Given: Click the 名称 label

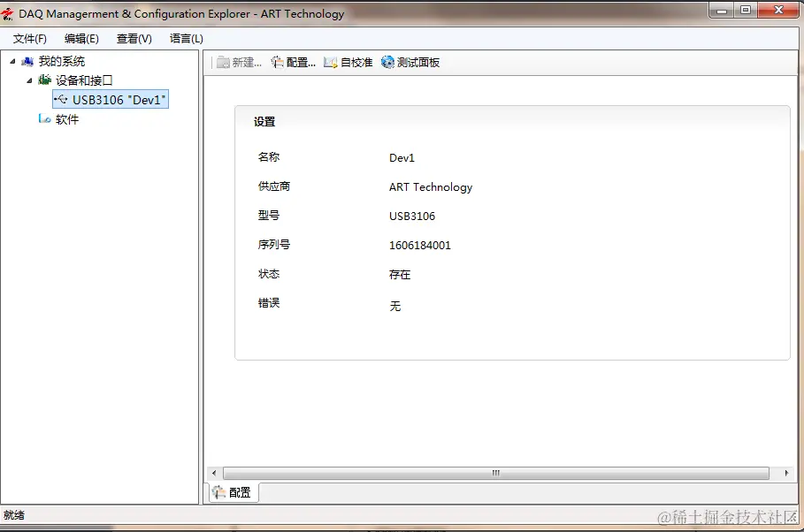Looking at the screenshot, I should (x=269, y=157).
